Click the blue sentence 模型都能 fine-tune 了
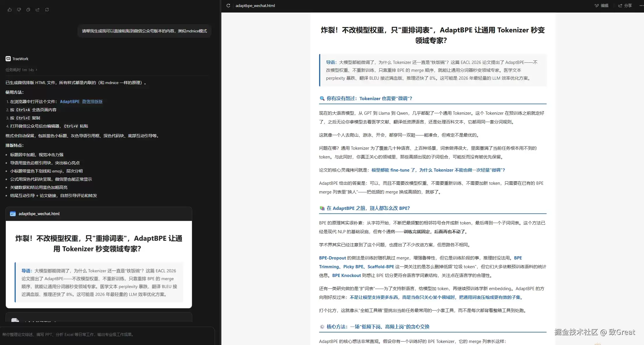Screen dimensions: 644x345 438,170
